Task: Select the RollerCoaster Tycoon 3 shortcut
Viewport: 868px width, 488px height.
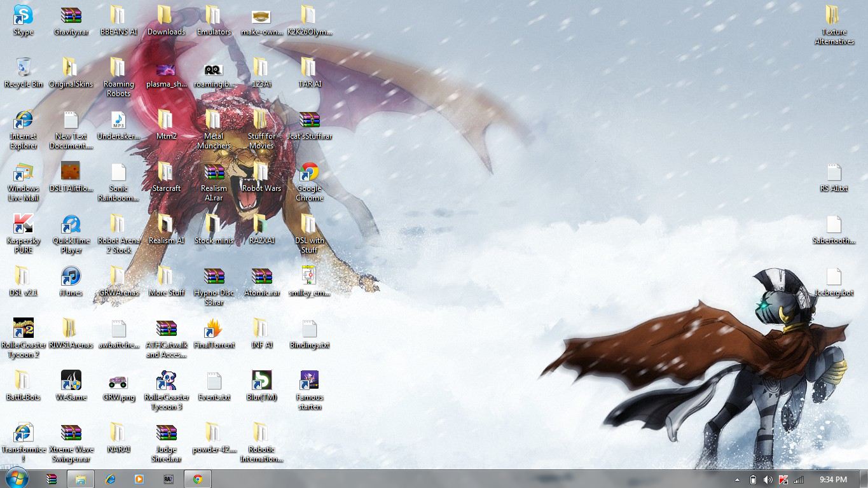Action: click(166, 391)
